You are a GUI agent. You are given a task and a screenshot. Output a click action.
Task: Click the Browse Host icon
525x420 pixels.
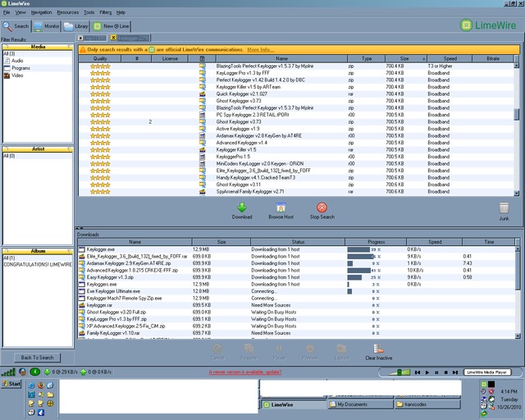pos(281,208)
